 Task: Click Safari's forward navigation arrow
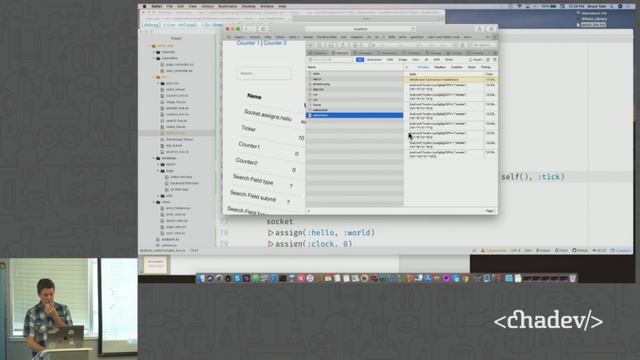tap(252, 29)
